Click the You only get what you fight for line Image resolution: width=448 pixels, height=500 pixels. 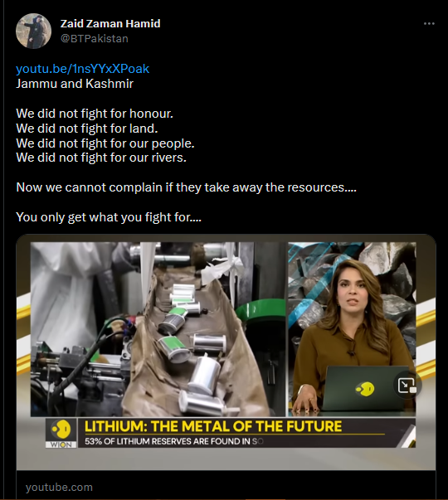[x=109, y=217]
